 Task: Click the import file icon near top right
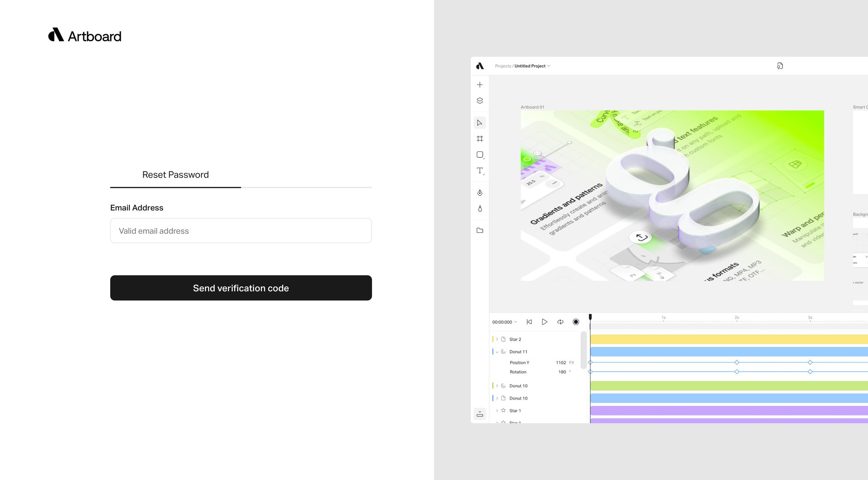click(x=780, y=66)
